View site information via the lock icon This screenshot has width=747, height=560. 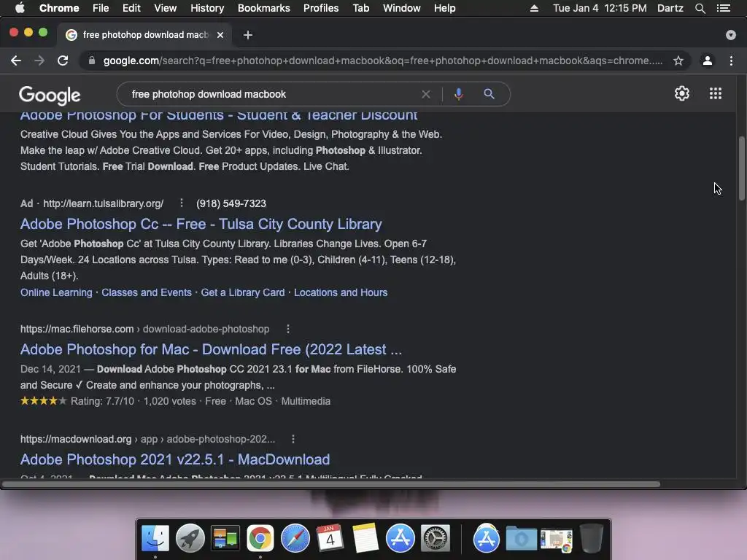point(92,61)
